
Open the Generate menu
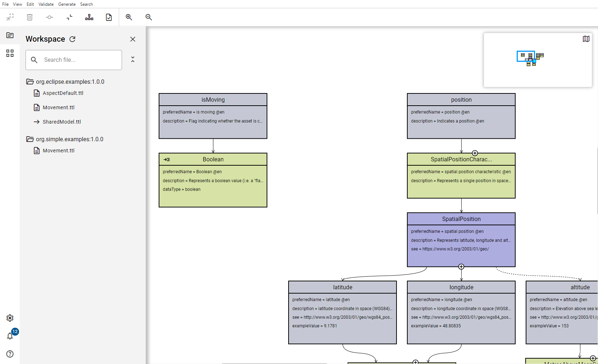click(67, 4)
